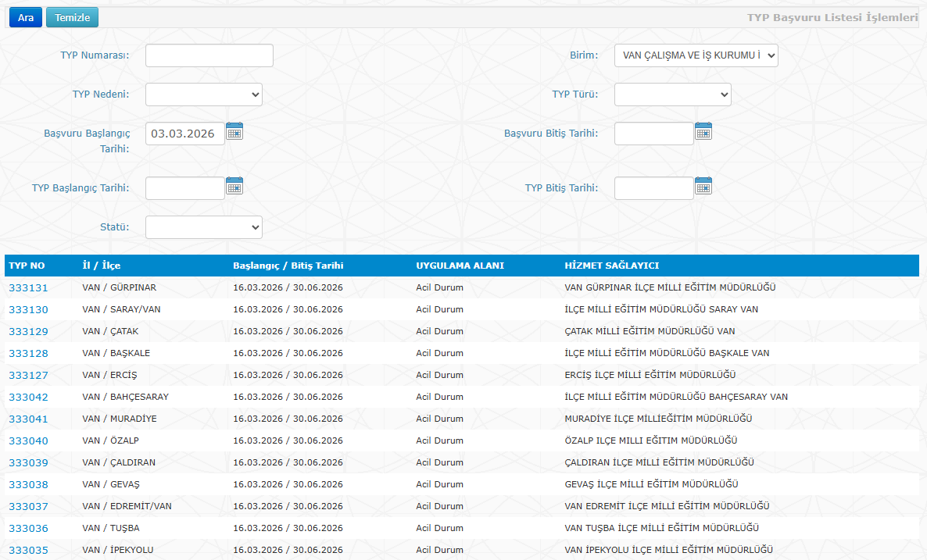Open calendar for Başvuru Başlangıç Tarihi
Image resolution: width=927 pixels, height=560 pixels.
[x=234, y=131]
